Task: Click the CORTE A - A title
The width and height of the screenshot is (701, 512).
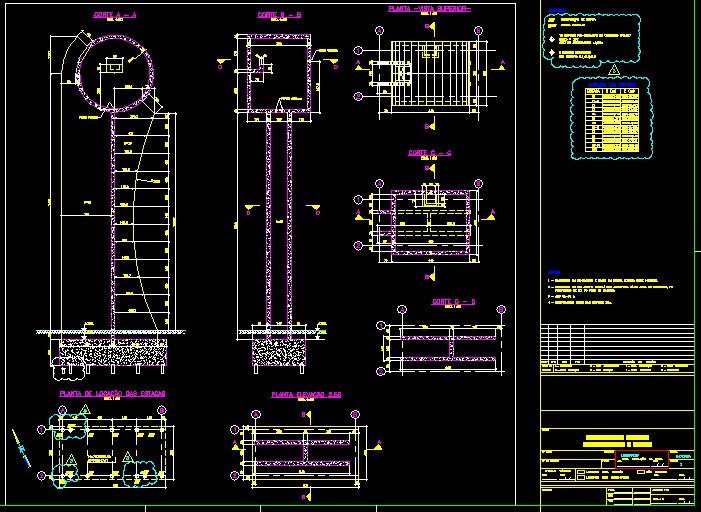Action: pyautogui.click(x=114, y=15)
